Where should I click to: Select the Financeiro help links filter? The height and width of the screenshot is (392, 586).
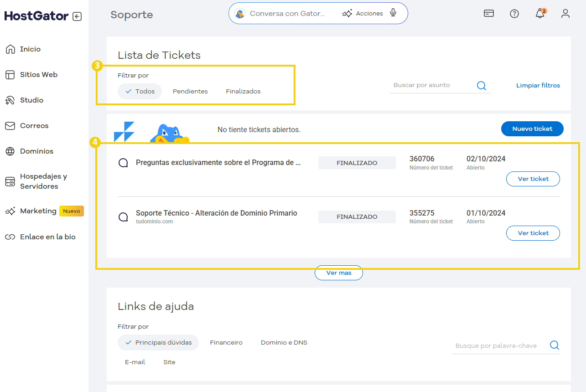(226, 342)
